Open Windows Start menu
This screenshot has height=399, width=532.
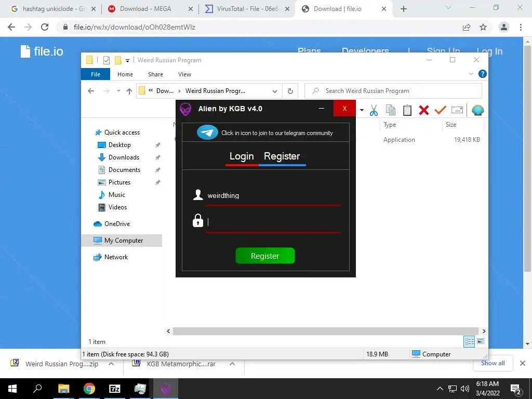[x=12, y=389]
